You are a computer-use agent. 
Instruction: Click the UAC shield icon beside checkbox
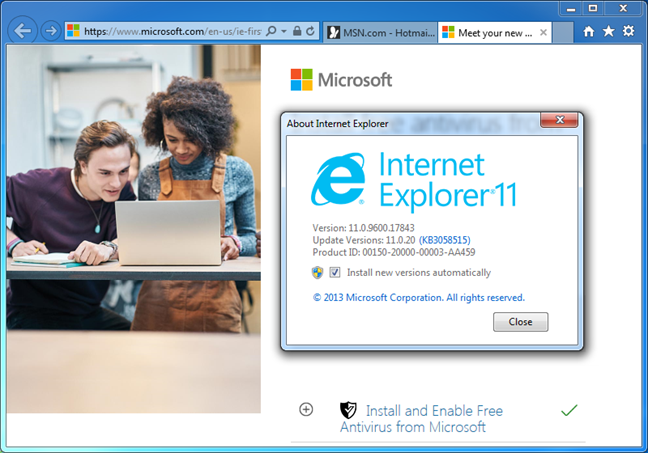point(317,272)
